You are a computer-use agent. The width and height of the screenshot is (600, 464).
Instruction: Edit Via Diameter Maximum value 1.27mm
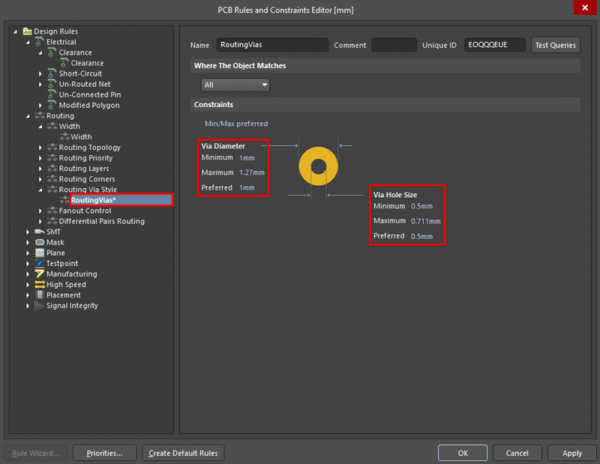tap(251, 173)
